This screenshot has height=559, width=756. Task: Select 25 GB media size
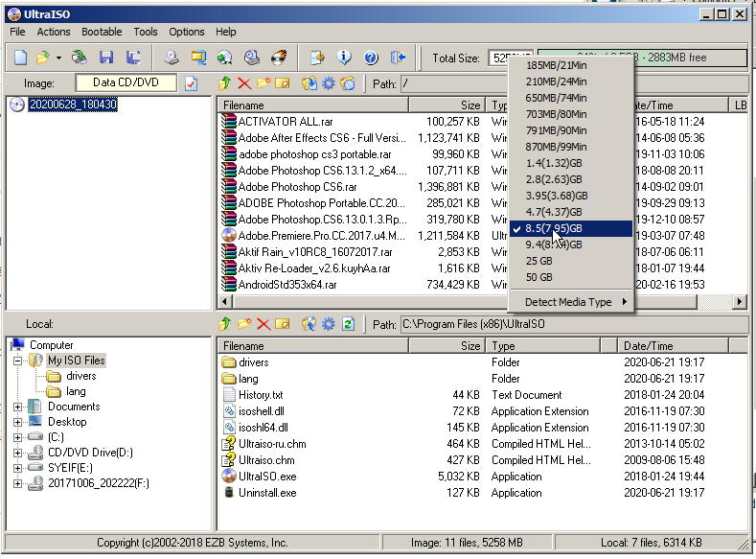(571, 261)
